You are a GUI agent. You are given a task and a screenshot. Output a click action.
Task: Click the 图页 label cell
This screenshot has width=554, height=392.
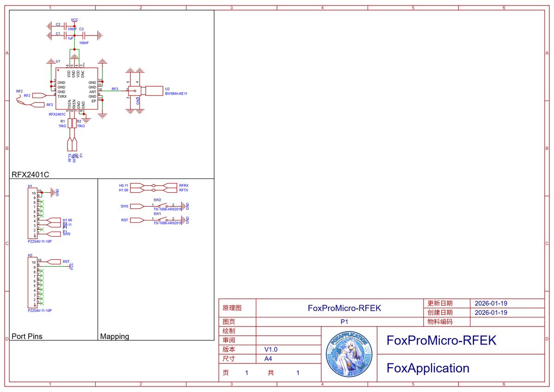[237, 321]
